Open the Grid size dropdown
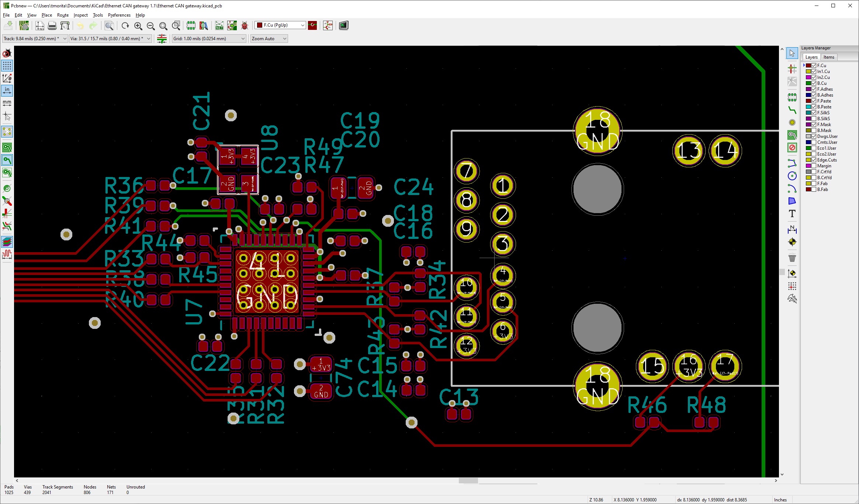 [209, 39]
